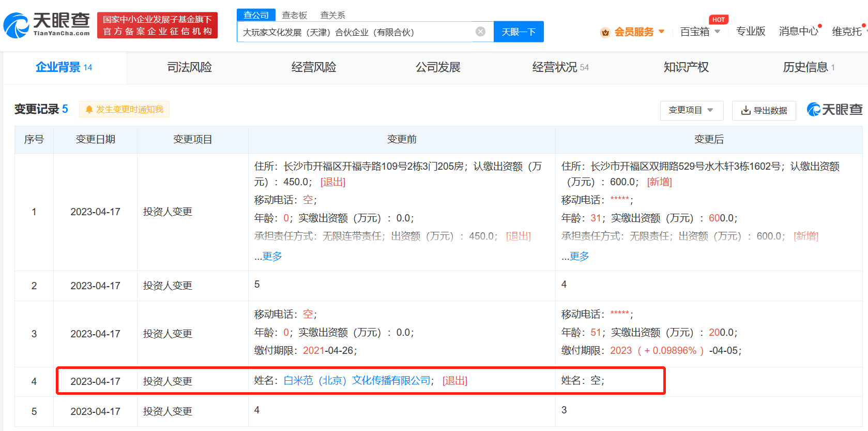Click the red 国家中小企业发展子基金 banner
This screenshot has height=431, width=868.
point(157,25)
